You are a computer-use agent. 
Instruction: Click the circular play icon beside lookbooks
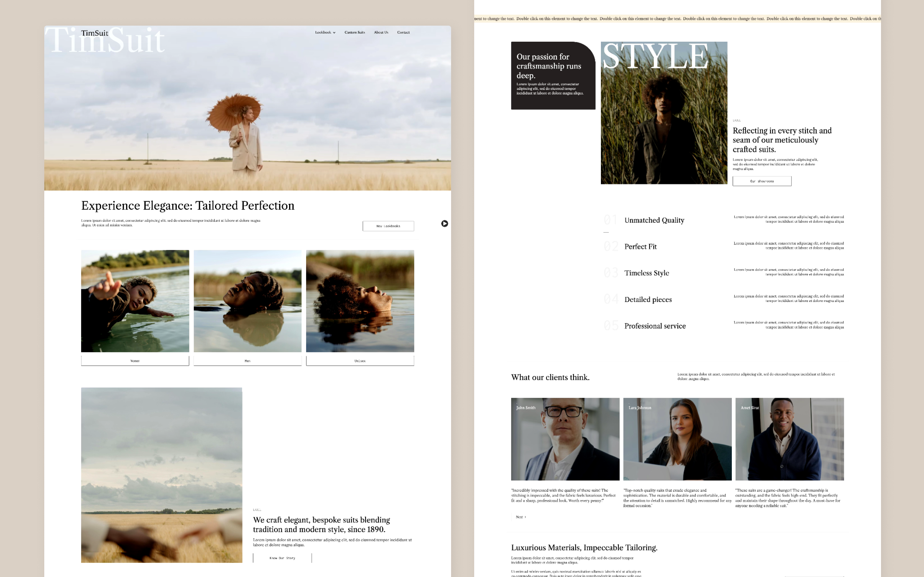(x=444, y=224)
